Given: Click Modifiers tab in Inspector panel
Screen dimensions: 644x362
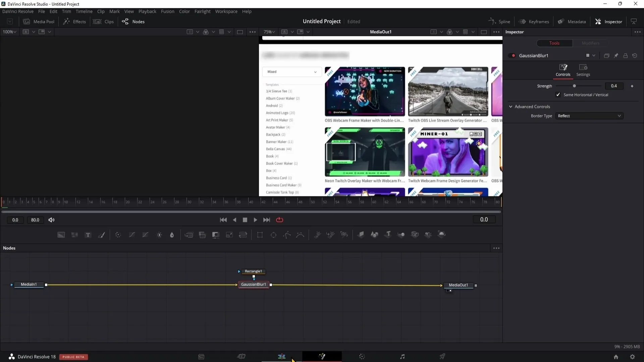Looking at the screenshot, I should (590, 43).
